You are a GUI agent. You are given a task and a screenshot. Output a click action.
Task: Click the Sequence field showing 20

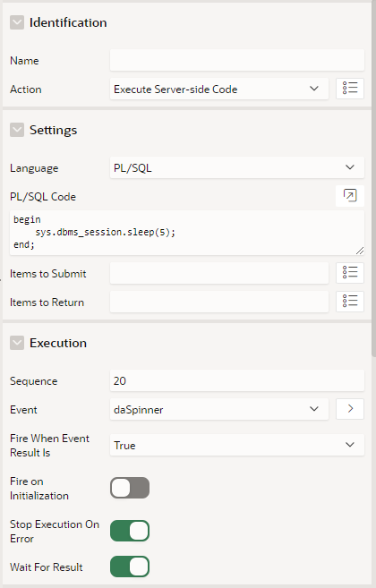(x=237, y=380)
